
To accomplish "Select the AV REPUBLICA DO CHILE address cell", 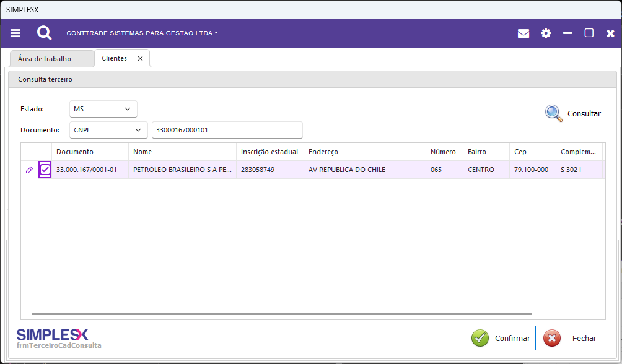I will (347, 170).
